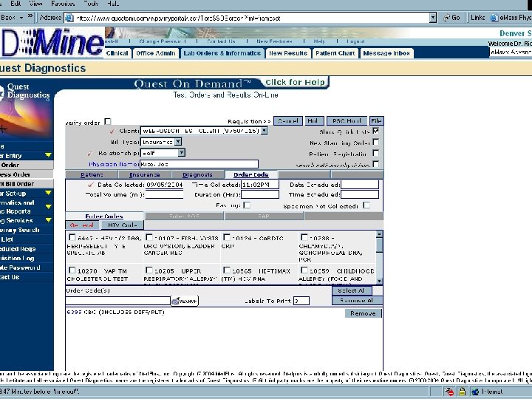532x399 pixels.
Task: Click the PSC Hold button
Action: [x=347, y=120]
